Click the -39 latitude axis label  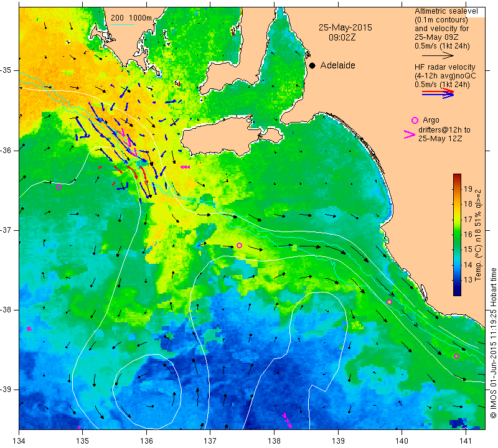point(6,390)
